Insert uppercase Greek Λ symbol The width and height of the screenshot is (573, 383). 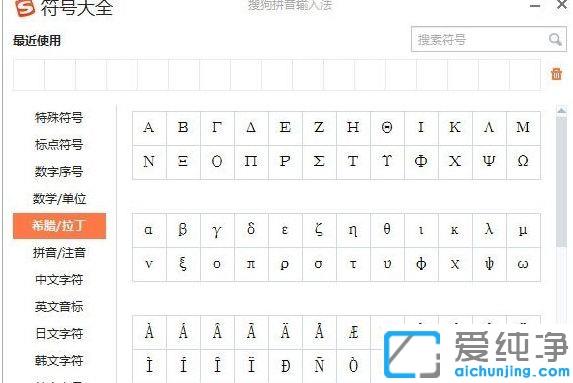pos(489,128)
